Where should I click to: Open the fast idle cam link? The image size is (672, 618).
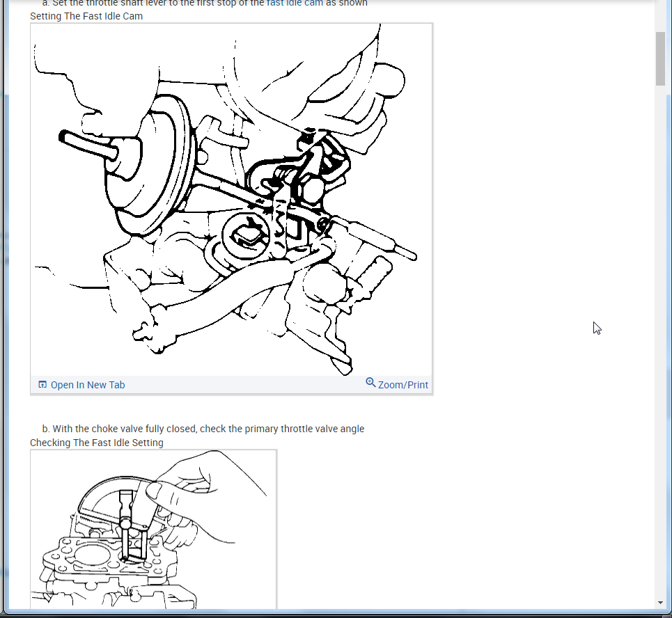(x=295, y=3)
